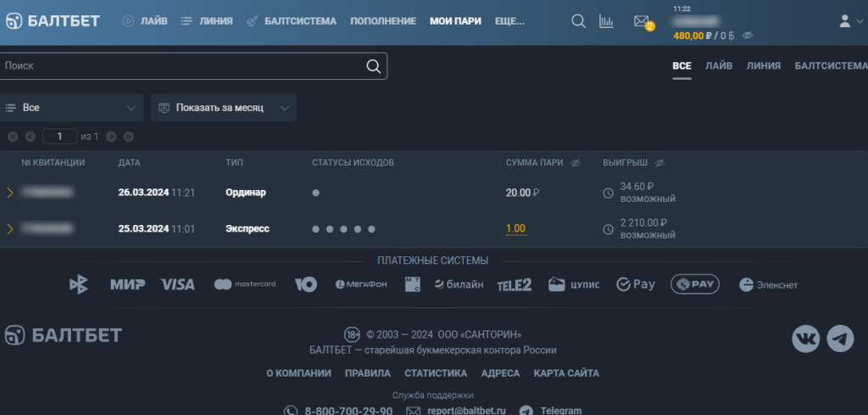This screenshot has height=415, width=868.
Task: Open the О КОМПАНИИ footer link
Action: pyautogui.click(x=299, y=373)
